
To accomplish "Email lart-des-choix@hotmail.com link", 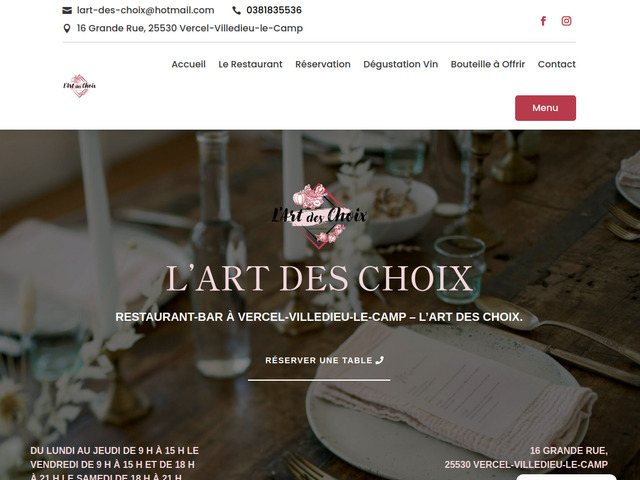I will click(145, 10).
